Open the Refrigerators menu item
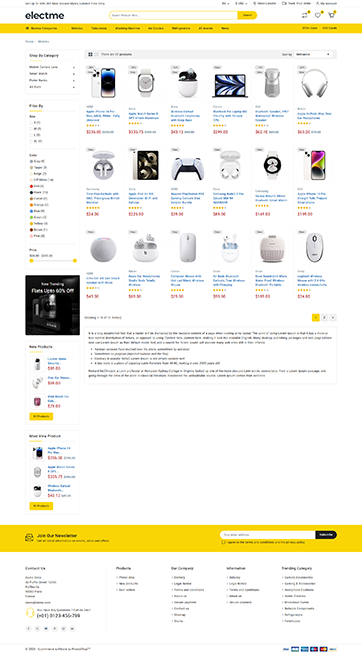Image resolution: width=362 pixels, height=654 pixels. [181, 28]
